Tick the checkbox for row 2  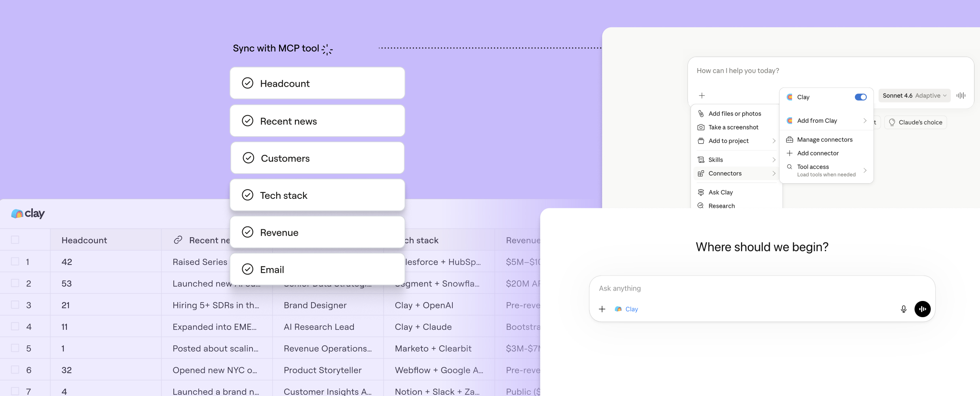tap(15, 283)
